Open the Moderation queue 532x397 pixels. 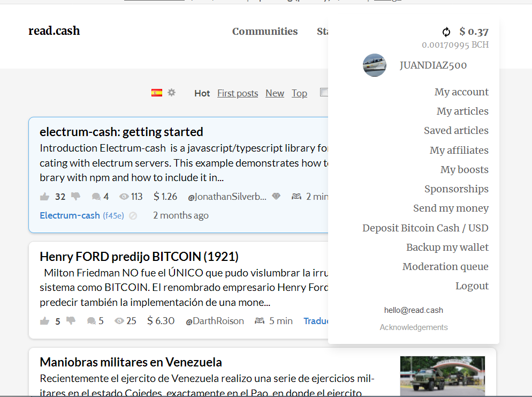[445, 267]
